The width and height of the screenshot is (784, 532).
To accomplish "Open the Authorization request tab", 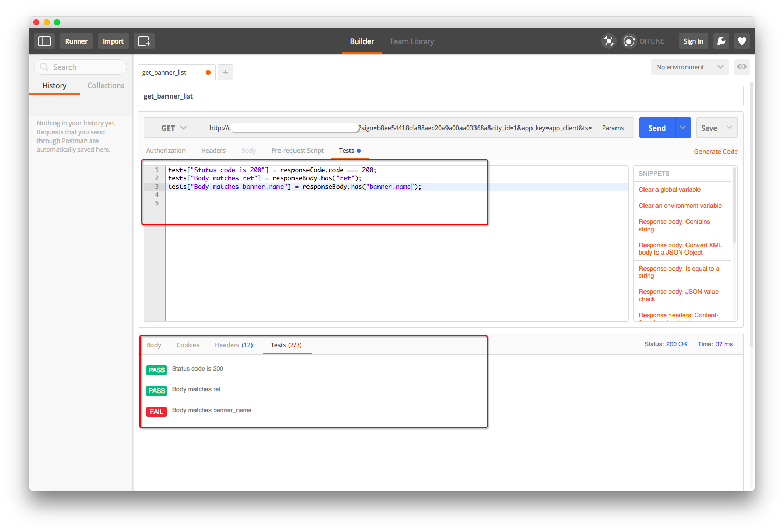I will (x=165, y=150).
